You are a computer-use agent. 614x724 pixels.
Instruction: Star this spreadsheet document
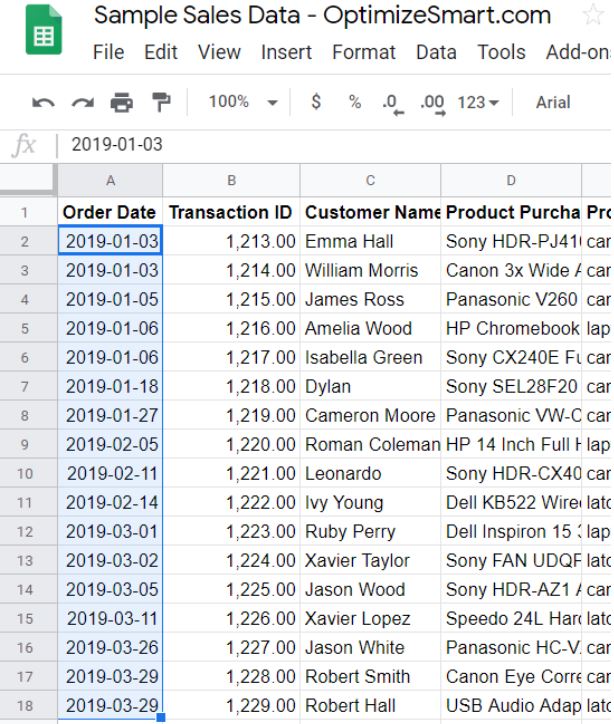coord(593,15)
